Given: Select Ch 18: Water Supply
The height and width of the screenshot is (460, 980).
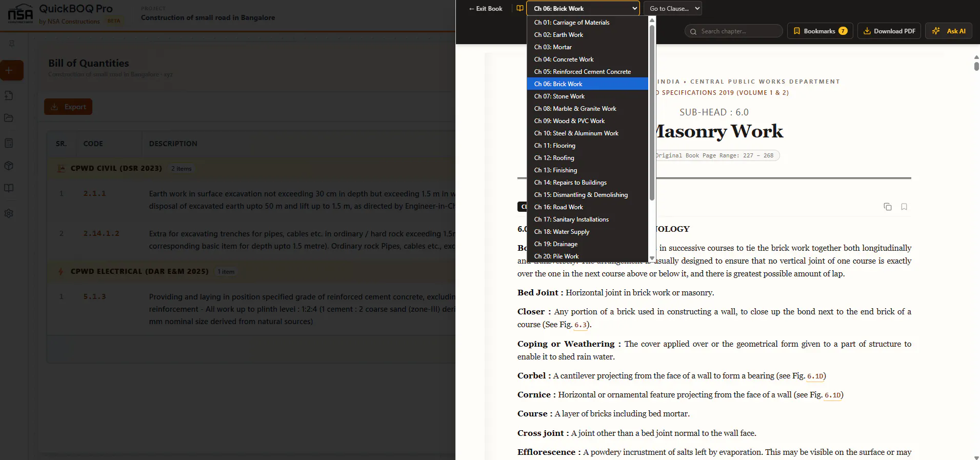Looking at the screenshot, I should point(588,232).
